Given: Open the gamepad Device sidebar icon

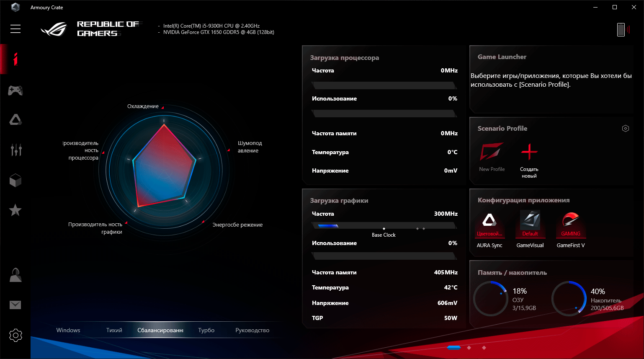Looking at the screenshot, I should (15, 90).
